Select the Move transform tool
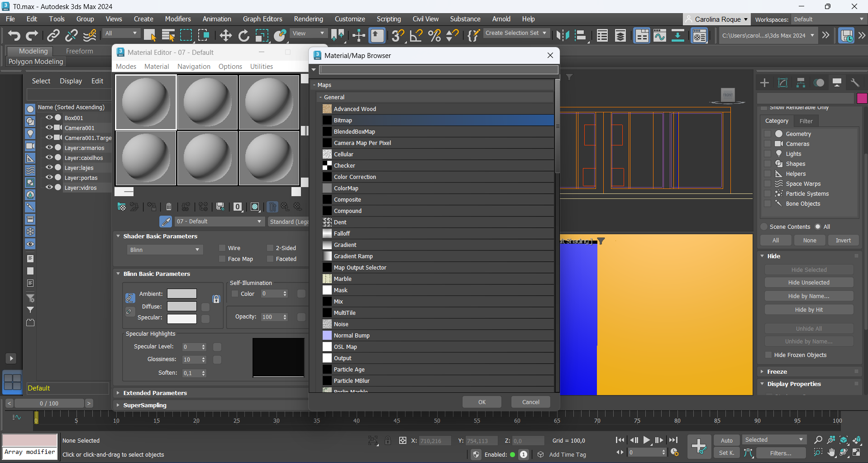Viewport: 868px width, 463px height. point(225,35)
